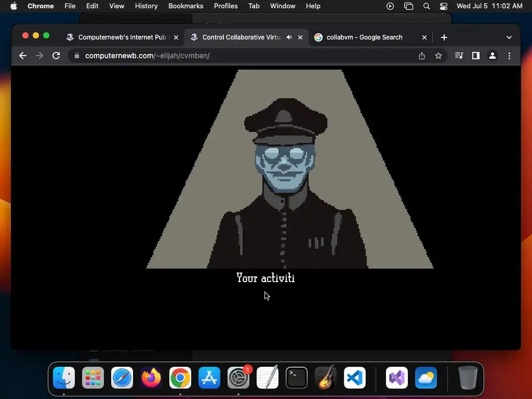
Task: Open TextEdit from the Dock
Action: click(268, 378)
